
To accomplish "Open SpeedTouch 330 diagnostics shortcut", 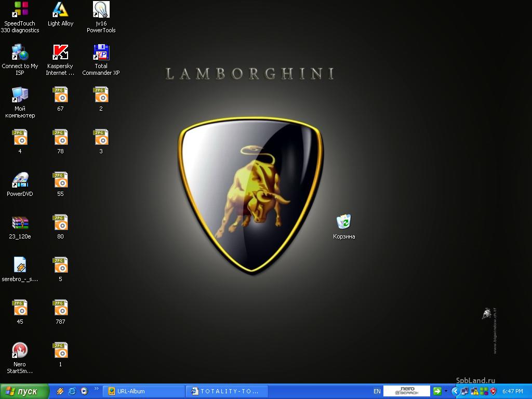I will [20, 17].
